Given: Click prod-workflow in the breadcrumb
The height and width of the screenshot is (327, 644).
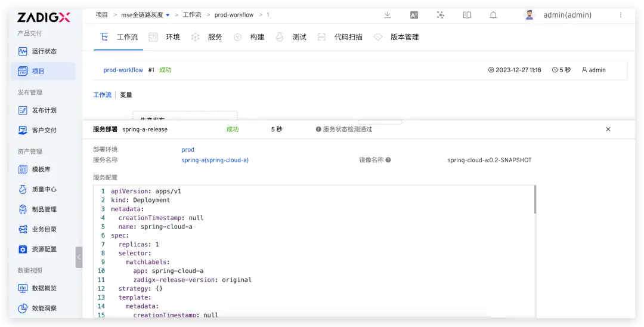Looking at the screenshot, I should [x=234, y=15].
